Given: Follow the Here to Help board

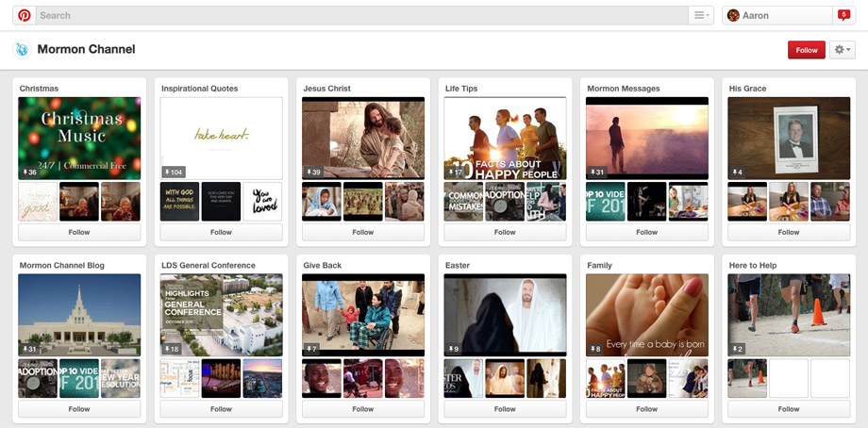Looking at the screenshot, I should pos(789,409).
